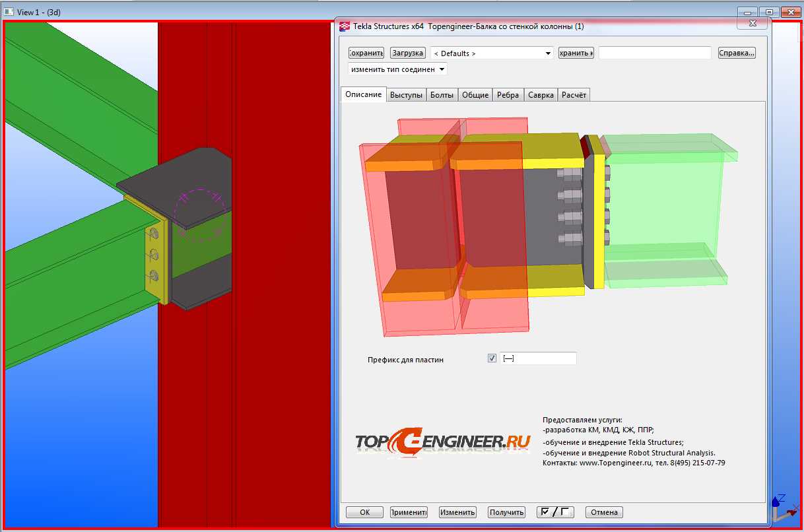Viewport: 804px width, 532px height.
Task: Maximize the View 1 window
Action: coord(769,12)
